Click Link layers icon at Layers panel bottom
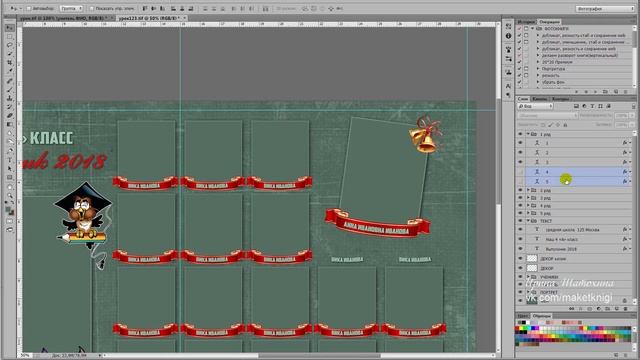Image resolution: width=640 pixels, height=360 pixels. click(571, 309)
